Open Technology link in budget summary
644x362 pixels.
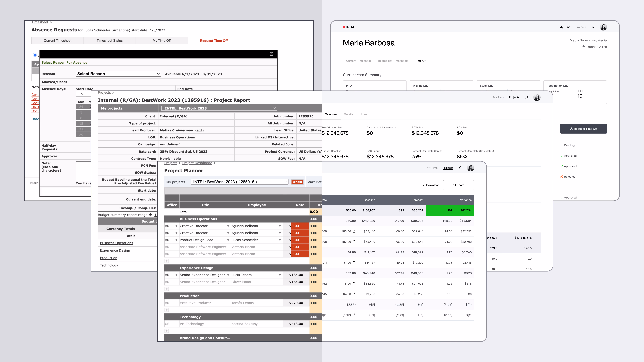pyautogui.click(x=109, y=265)
